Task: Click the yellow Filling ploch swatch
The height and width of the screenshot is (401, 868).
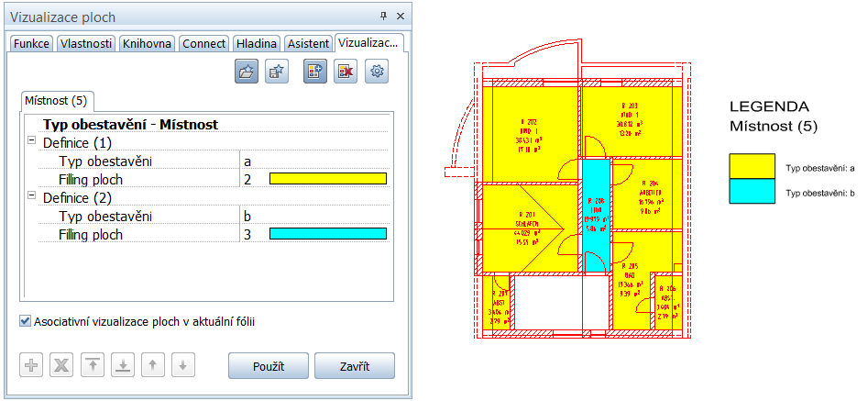Action: [x=327, y=179]
